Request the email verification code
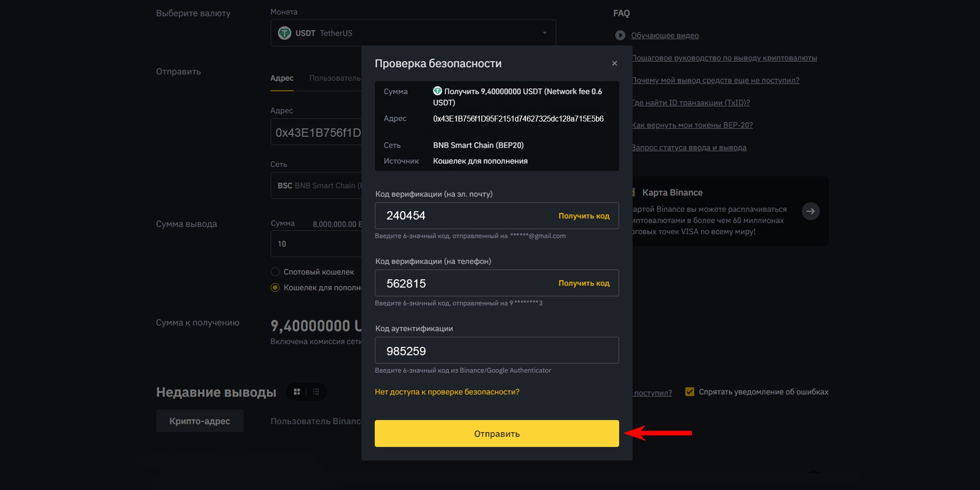This screenshot has height=490, width=980. pos(584,216)
